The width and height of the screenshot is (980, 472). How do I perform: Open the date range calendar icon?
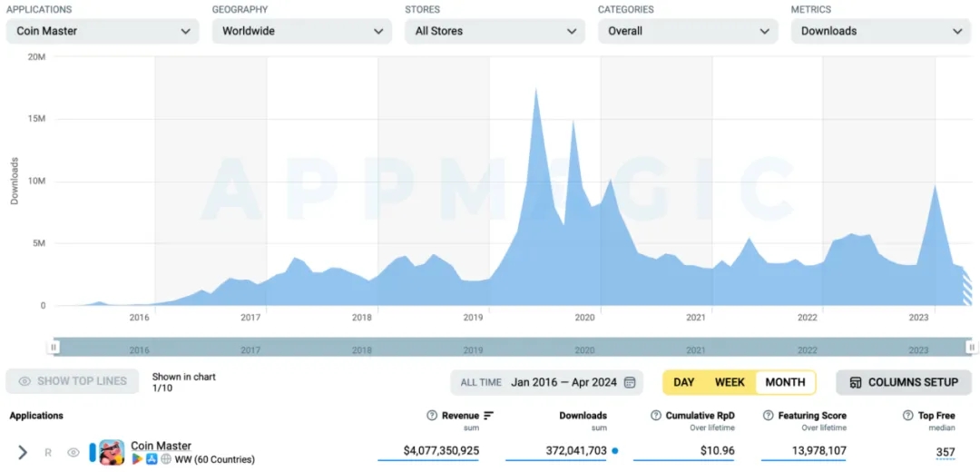click(630, 383)
